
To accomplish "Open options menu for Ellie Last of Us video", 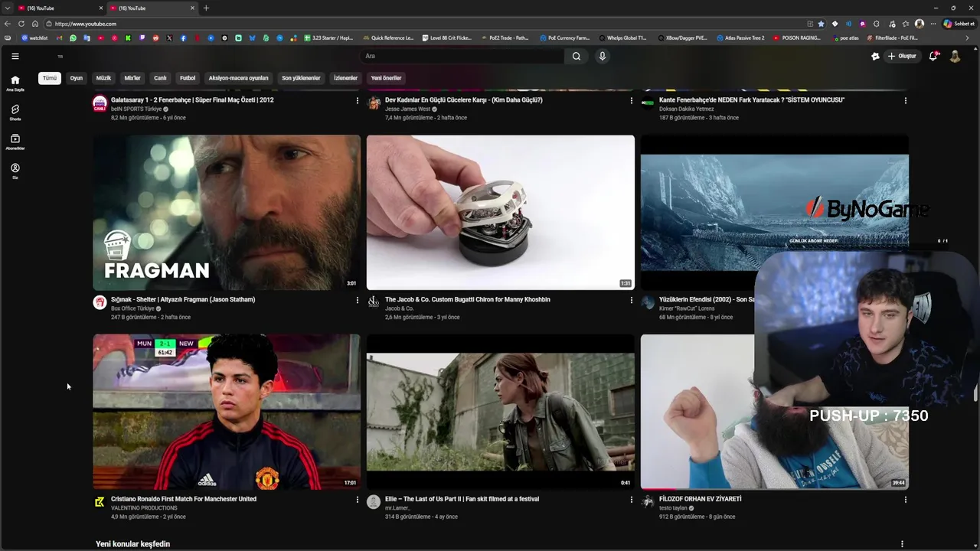I will pyautogui.click(x=632, y=500).
